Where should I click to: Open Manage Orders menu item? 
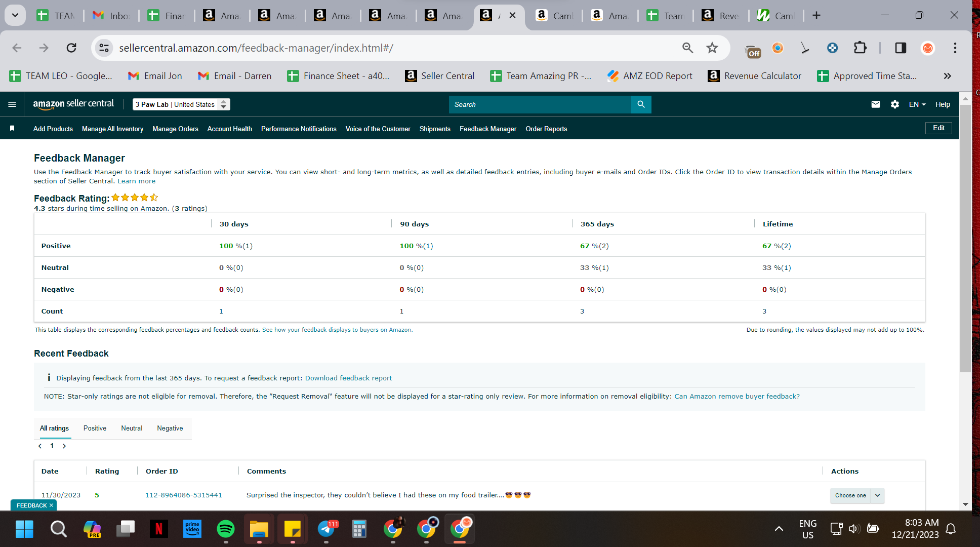[x=175, y=129]
